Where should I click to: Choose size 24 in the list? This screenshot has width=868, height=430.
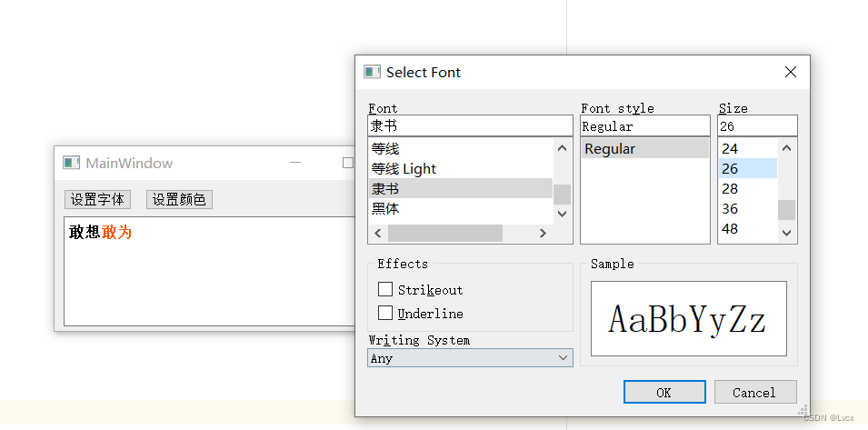coord(748,148)
